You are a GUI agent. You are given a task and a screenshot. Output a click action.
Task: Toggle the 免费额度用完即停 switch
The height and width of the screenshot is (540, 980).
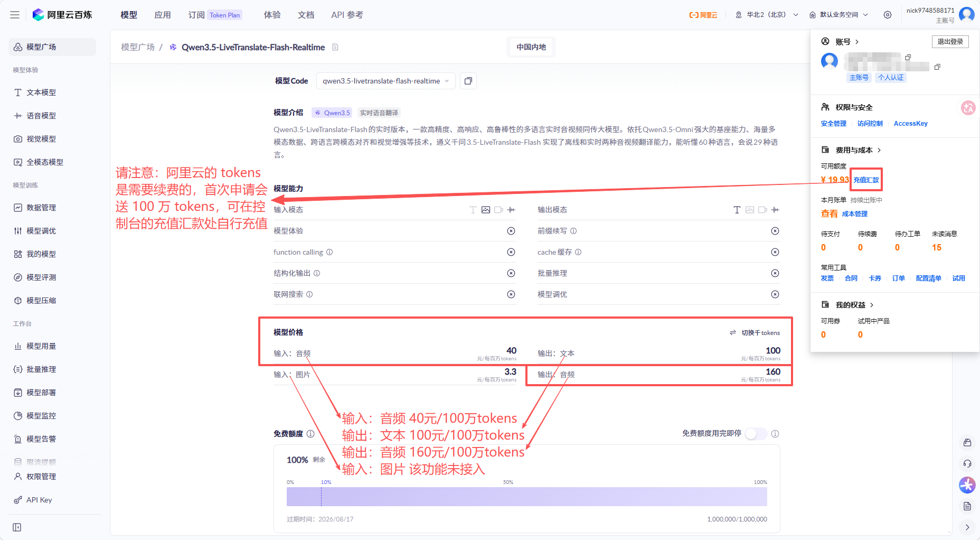pyautogui.click(x=756, y=434)
